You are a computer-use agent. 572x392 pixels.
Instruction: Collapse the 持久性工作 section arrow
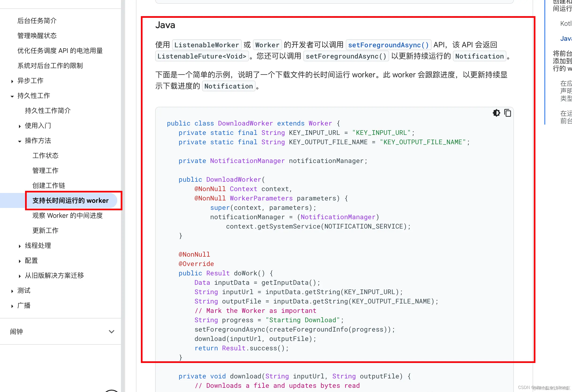point(12,96)
